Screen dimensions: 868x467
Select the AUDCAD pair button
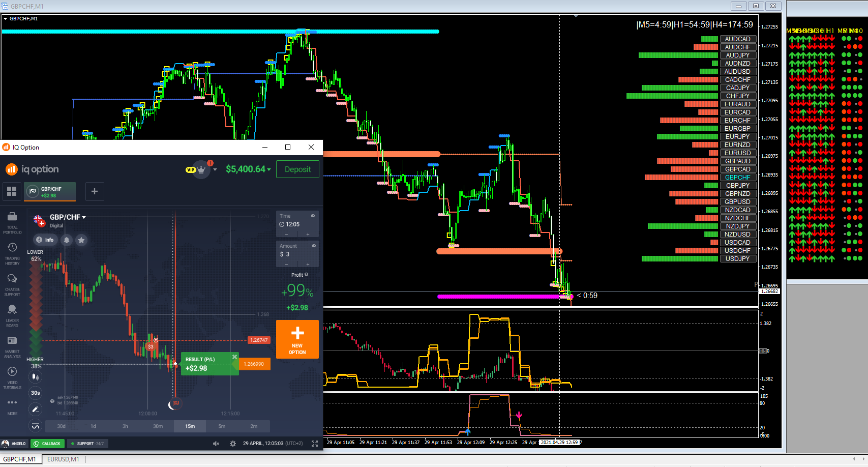tap(738, 39)
